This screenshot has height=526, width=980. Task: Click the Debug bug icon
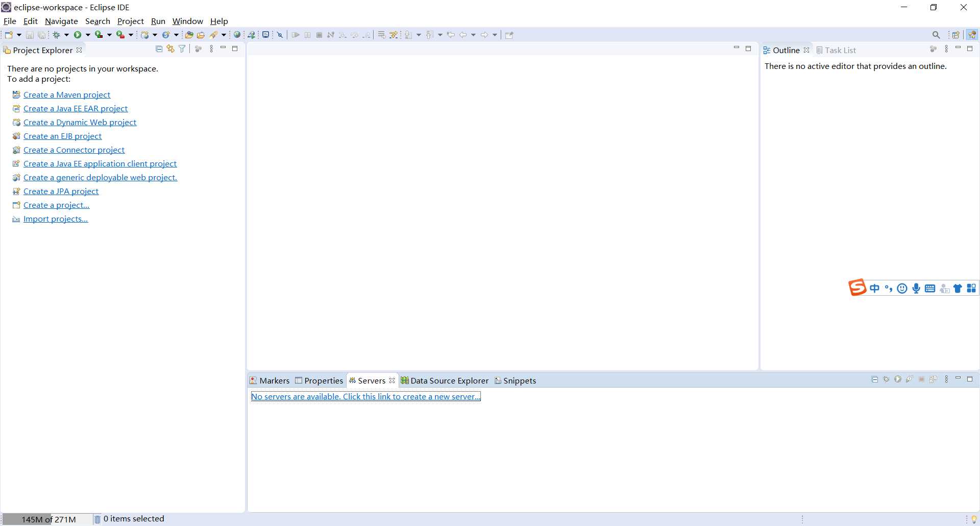pos(56,35)
